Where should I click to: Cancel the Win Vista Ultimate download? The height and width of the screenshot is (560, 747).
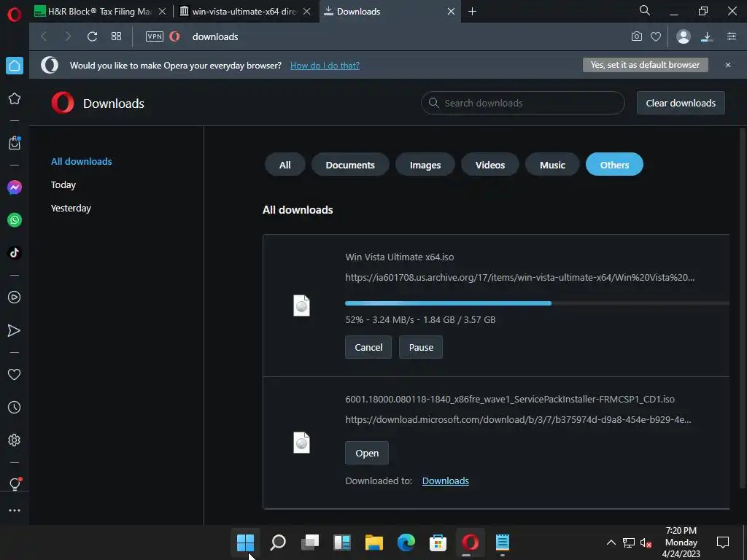coord(368,347)
